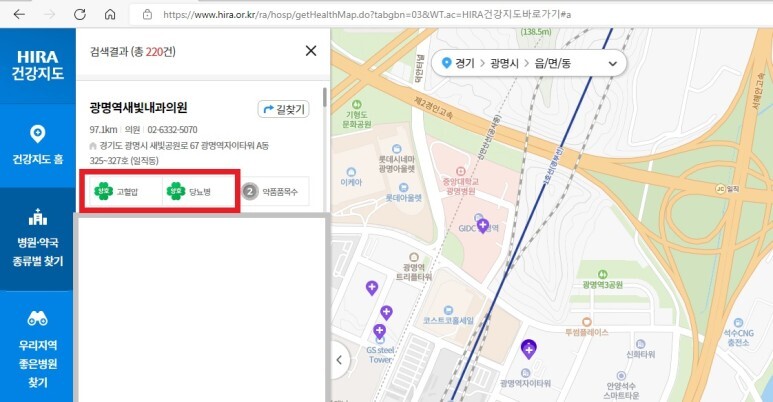The height and width of the screenshot is (402, 773).
Task: Select dark purple marker above 광명역자이타워
Action: (528, 349)
